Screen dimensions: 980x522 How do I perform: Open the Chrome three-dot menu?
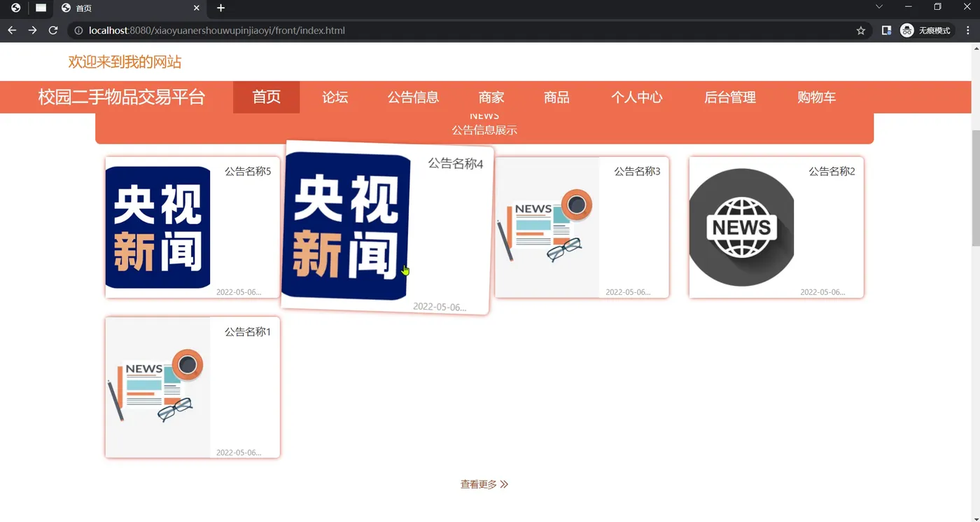[x=969, y=31]
